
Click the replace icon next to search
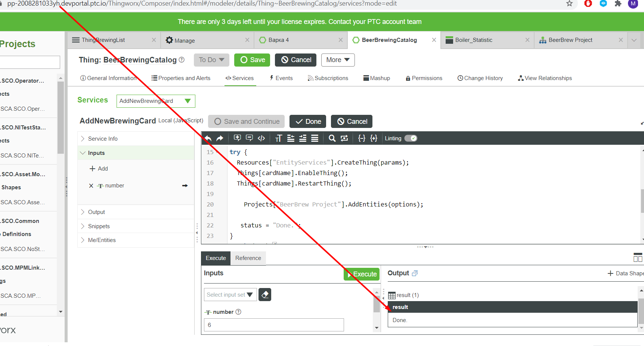(344, 138)
